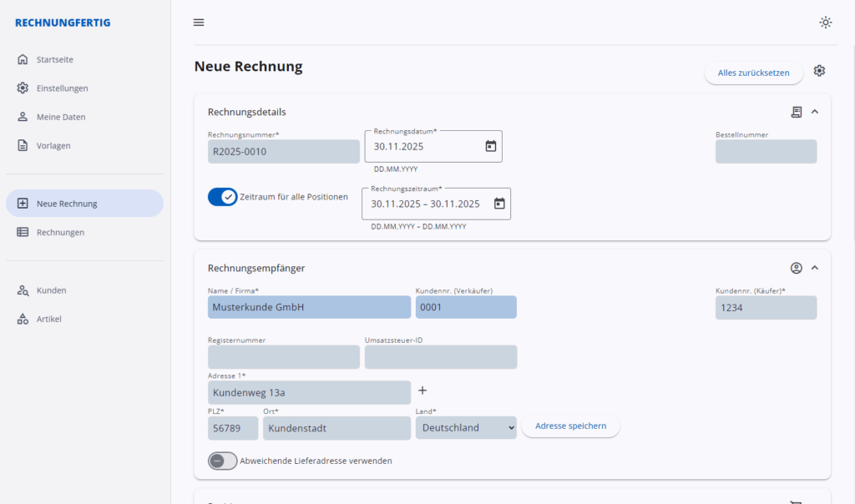Viewport: 855px width, 504px height.
Task: Toggle light/dark theme sun icon
Action: point(825,23)
